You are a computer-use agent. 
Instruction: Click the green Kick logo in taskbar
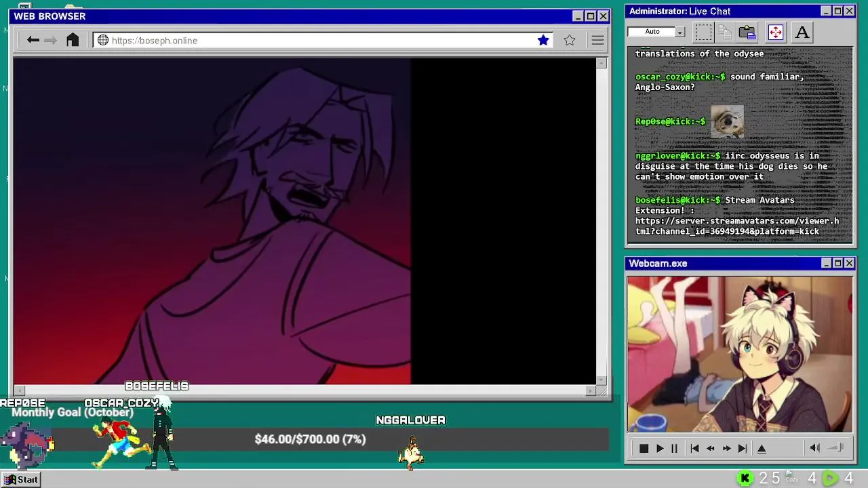coord(745,479)
